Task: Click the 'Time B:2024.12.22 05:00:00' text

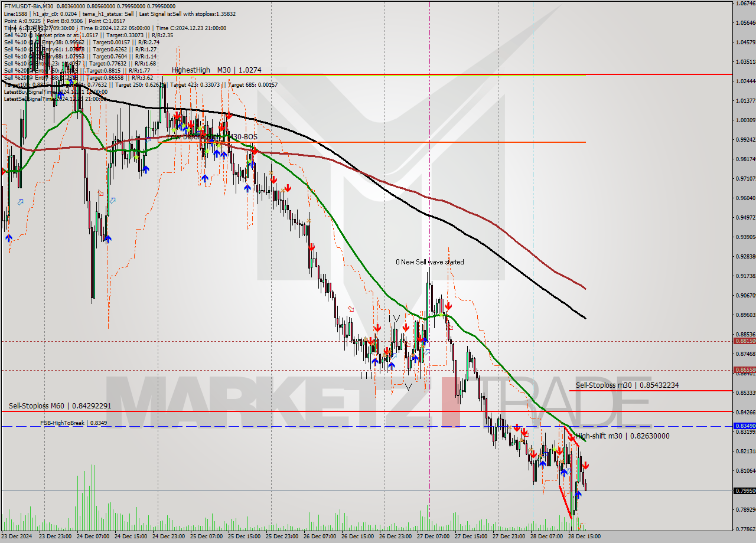Action: coord(116,28)
